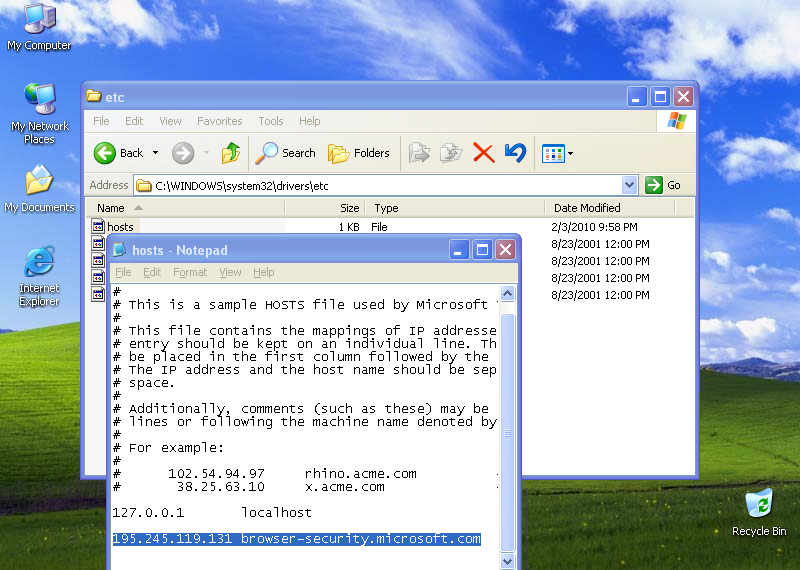Click the Views toolbar icon
The image size is (800, 570).
coord(553,153)
